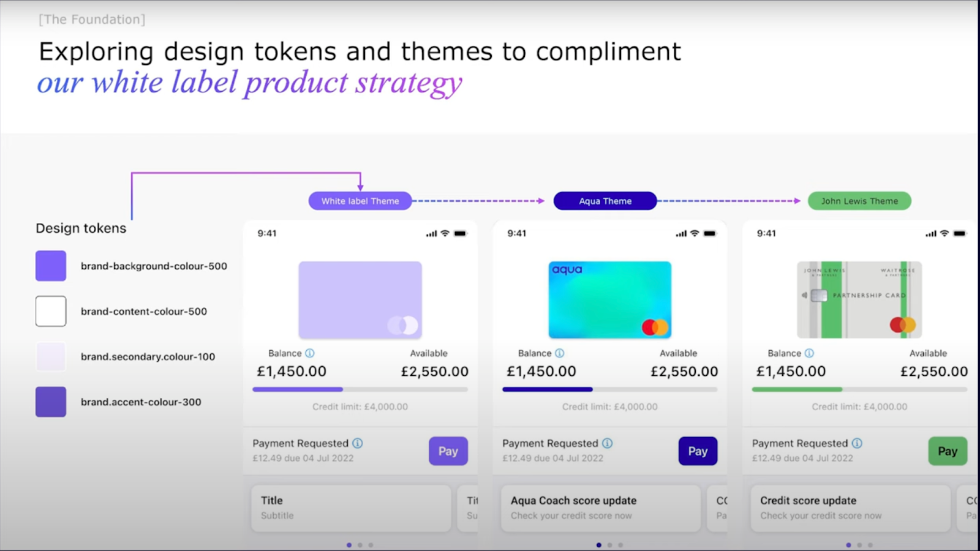This screenshot has height=551, width=980.
Task: Click the battery icon in White label phone
Action: 460,233
